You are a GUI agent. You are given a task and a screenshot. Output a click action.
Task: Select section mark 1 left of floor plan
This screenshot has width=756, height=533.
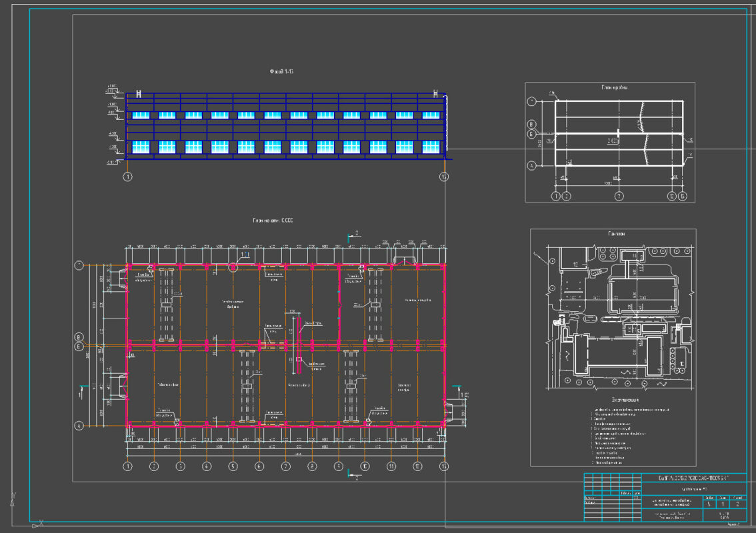[x=83, y=392]
